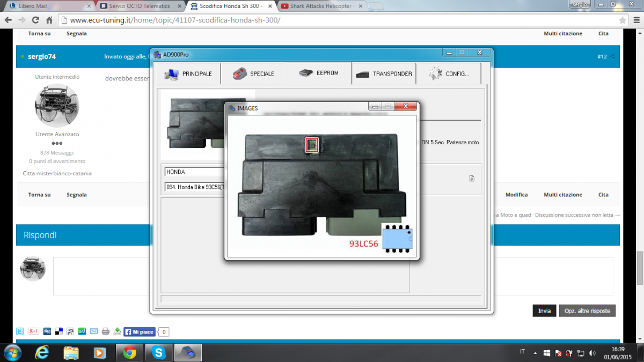644x362 pixels.
Task: Click the top Torna su link
Action: click(39, 33)
